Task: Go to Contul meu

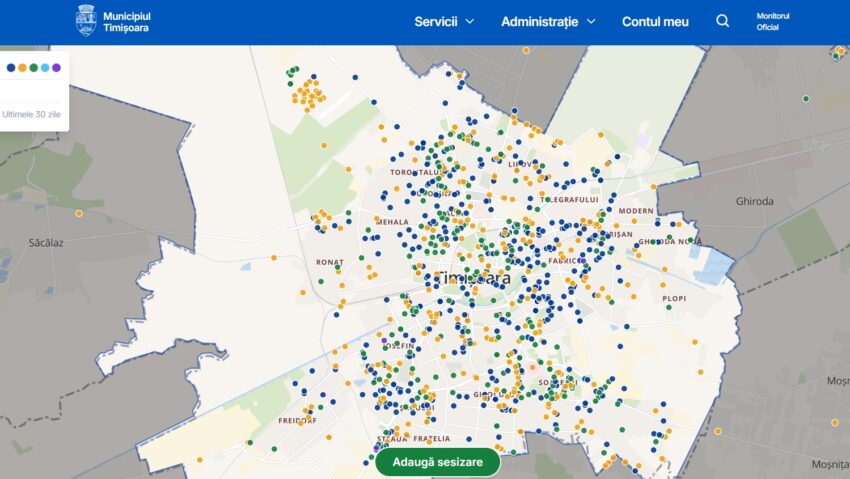Action: (x=655, y=22)
